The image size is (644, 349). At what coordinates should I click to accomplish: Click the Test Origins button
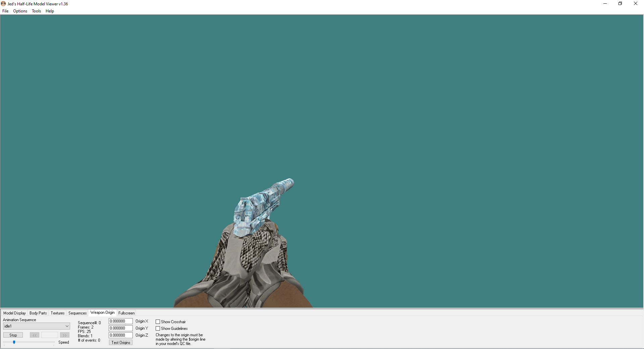click(x=121, y=342)
